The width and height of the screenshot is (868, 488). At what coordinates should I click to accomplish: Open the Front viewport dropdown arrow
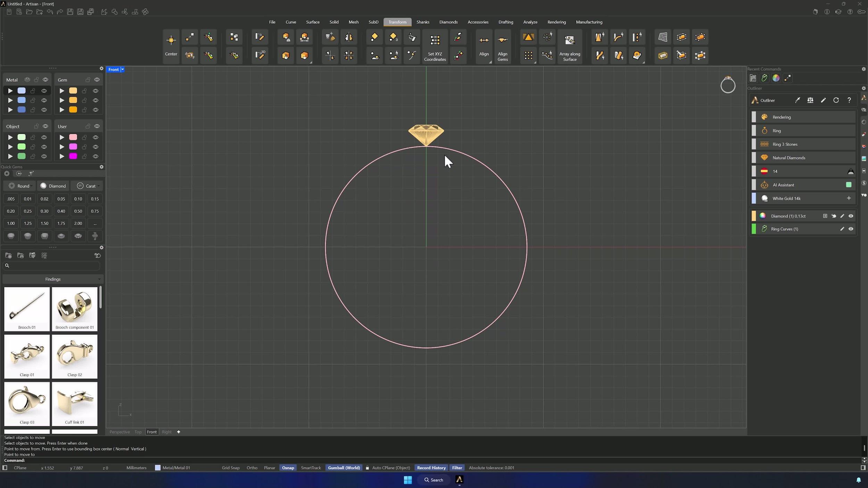tap(123, 69)
